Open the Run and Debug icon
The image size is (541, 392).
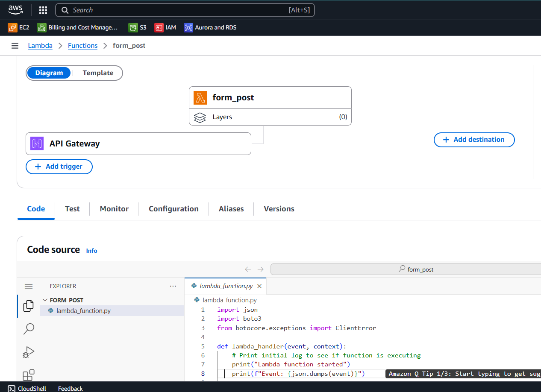[x=29, y=352]
